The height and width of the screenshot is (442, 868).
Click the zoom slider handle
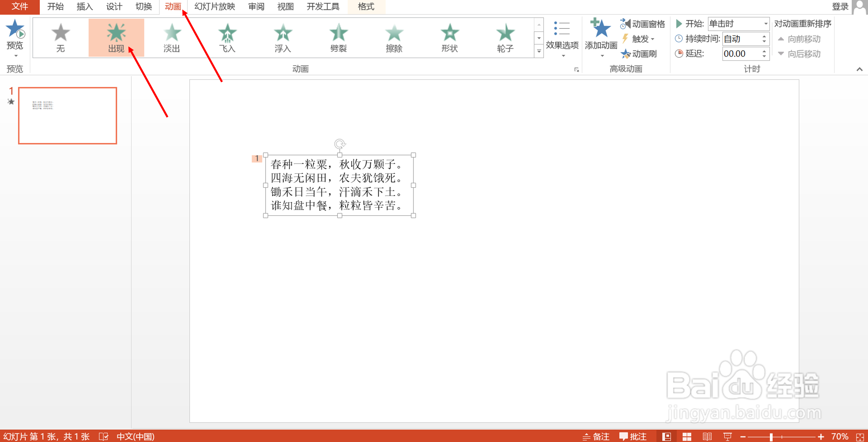pyautogui.click(x=771, y=437)
